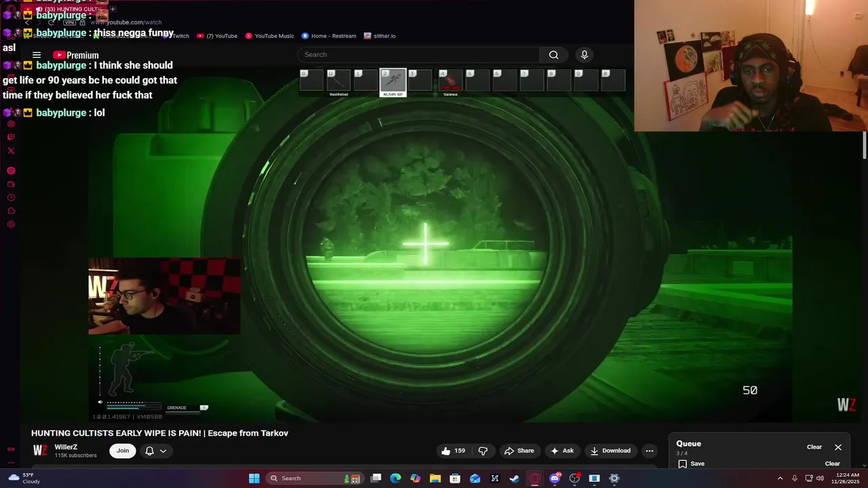Open clock and date panel
The image size is (868, 488).
pyautogui.click(x=846, y=479)
